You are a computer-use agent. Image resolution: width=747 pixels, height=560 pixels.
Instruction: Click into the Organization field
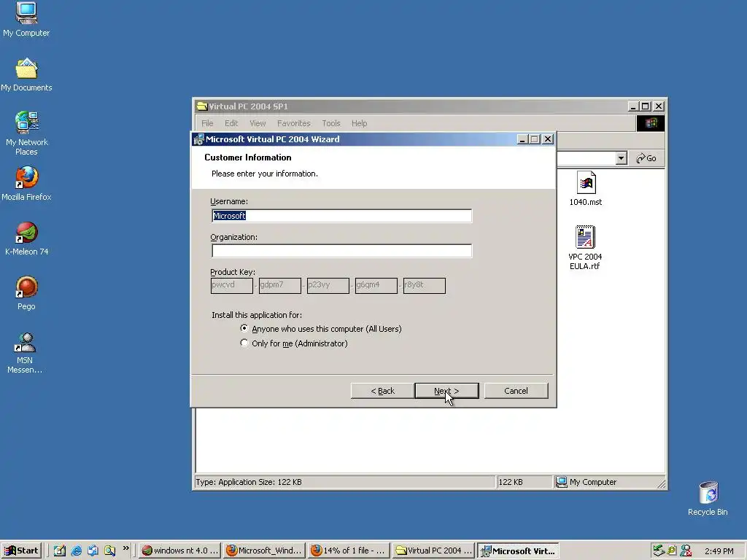tap(341, 251)
